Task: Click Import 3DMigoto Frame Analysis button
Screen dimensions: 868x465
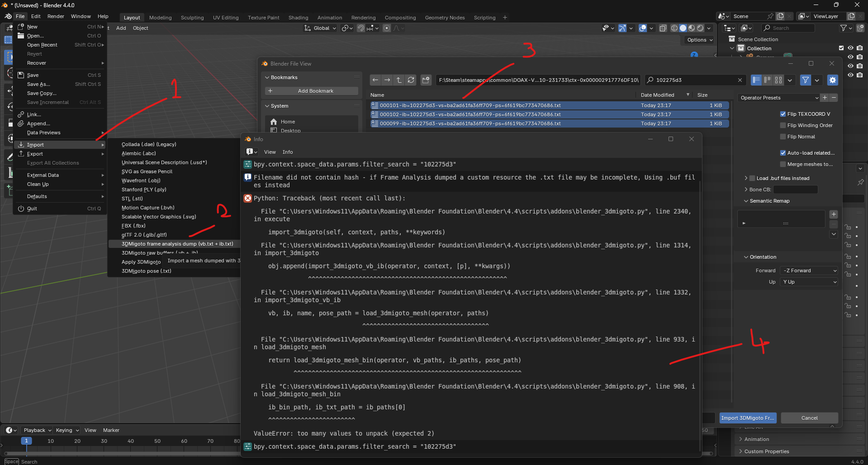Action: (x=748, y=418)
